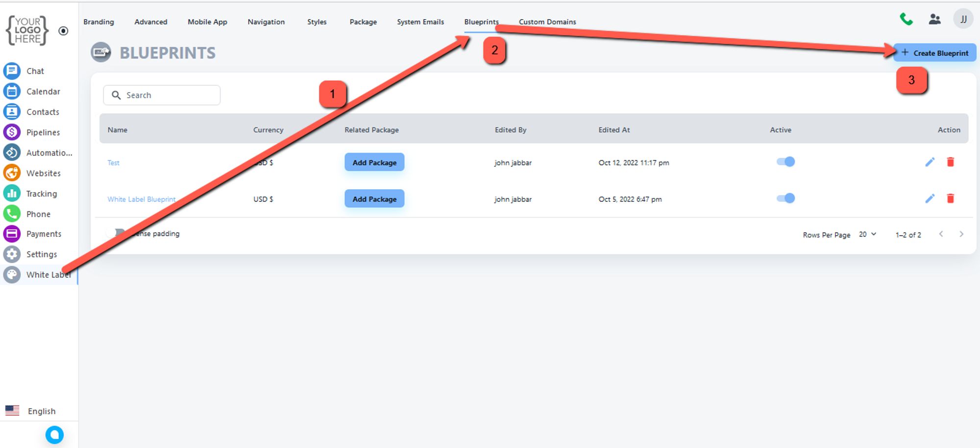Open the team members icon in header
The image size is (980, 448).
point(934,20)
